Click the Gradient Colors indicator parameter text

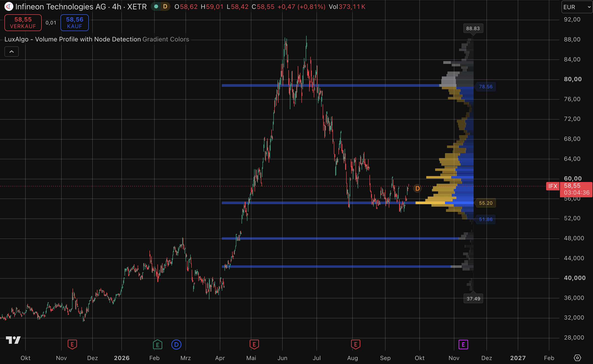166,39
